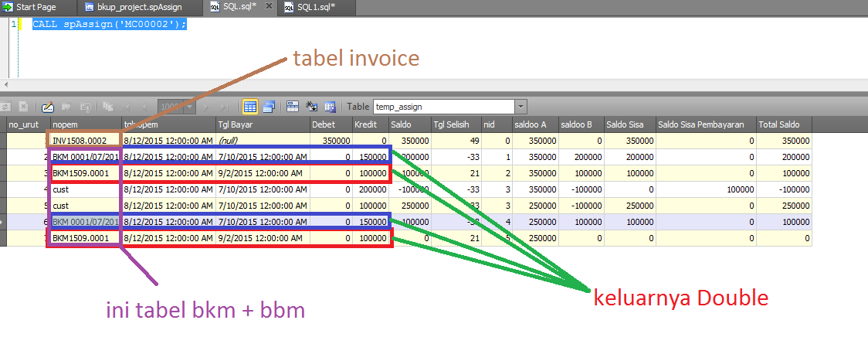868x344 pixels.
Task: Click the copy rows toolbar icon
Action: 108,107
